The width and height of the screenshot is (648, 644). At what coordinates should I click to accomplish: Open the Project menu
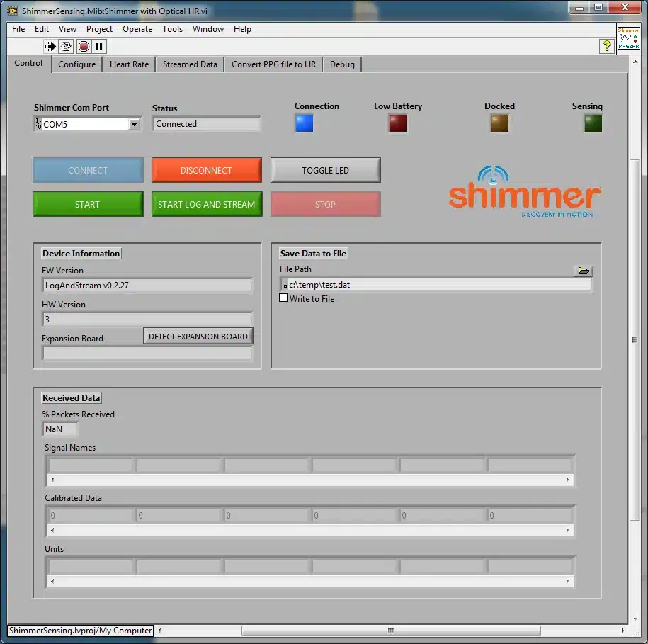pyautogui.click(x=99, y=29)
